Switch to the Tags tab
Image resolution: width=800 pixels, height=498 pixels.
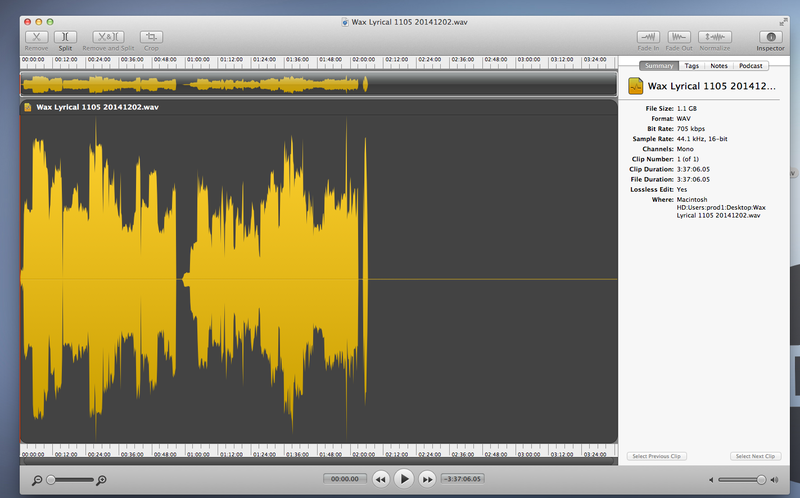tap(692, 66)
